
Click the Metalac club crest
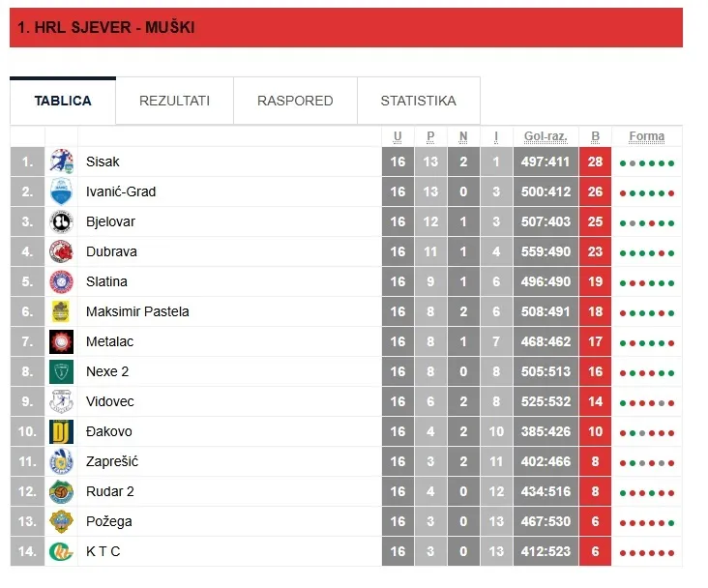coord(61,341)
